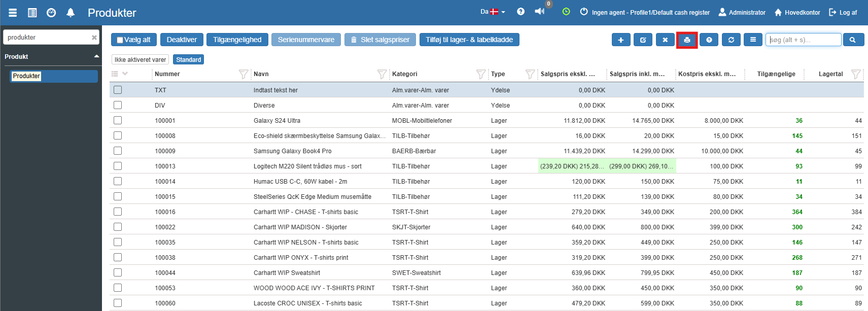Open the dashboard gauge icon
This screenshot has height=311, width=868.
pos(51,13)
